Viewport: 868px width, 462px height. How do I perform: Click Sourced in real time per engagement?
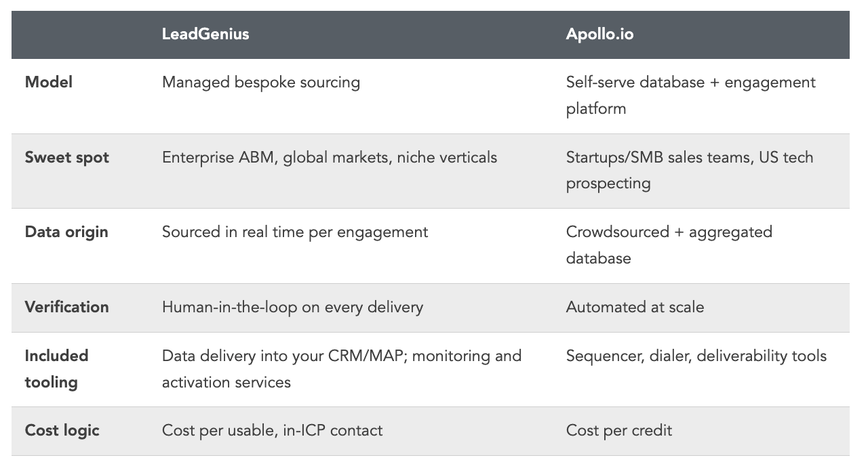point(295,232)
